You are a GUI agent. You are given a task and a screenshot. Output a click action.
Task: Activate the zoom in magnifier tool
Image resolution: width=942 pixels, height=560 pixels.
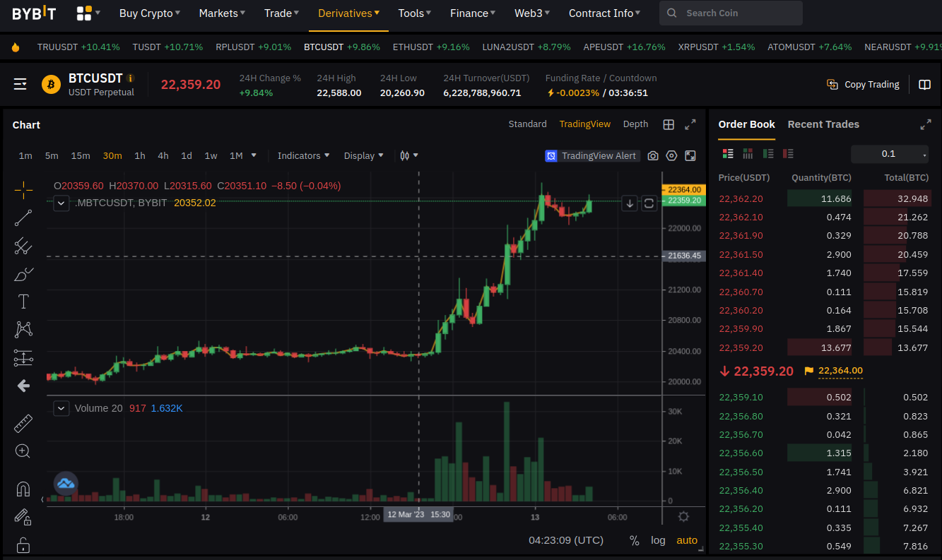point(23,451)
